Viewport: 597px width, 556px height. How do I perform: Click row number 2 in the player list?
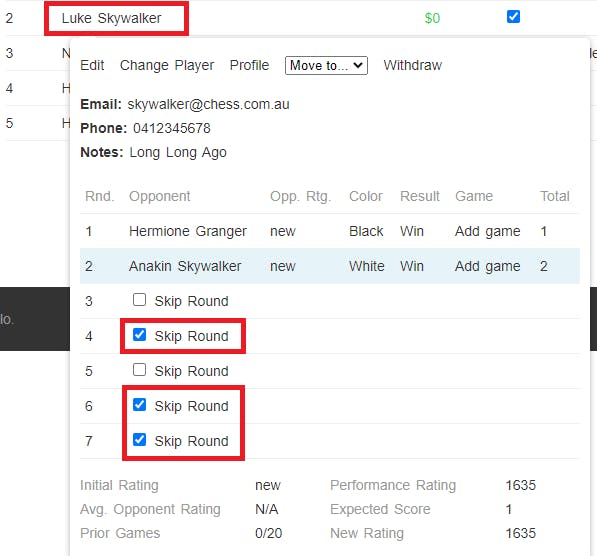[x=10, y=18]
